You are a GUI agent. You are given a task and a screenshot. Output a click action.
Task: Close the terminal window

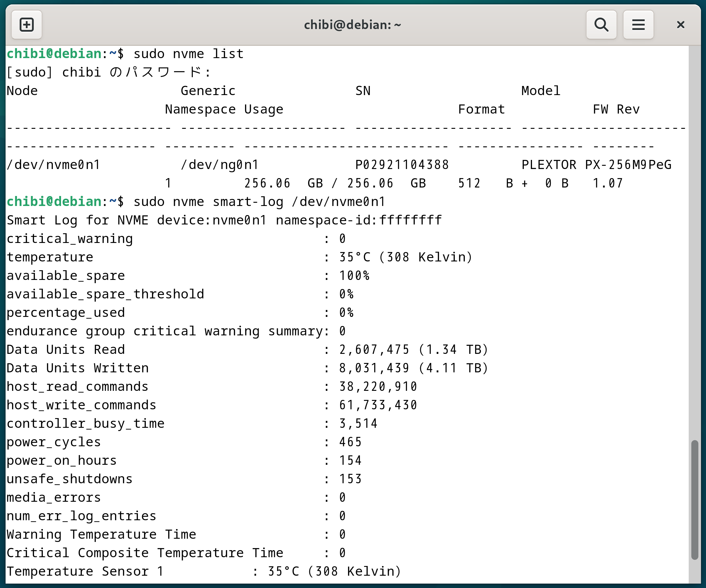[680, 25]
